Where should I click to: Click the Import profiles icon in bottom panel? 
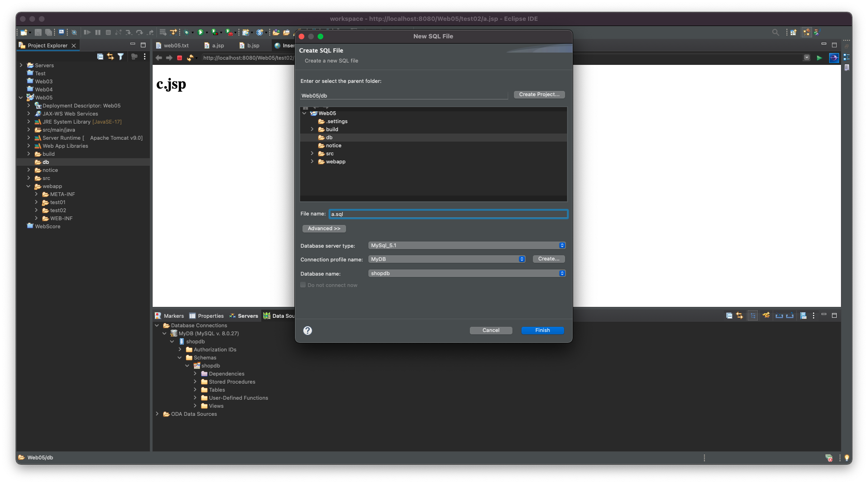[x=779, y=315]
